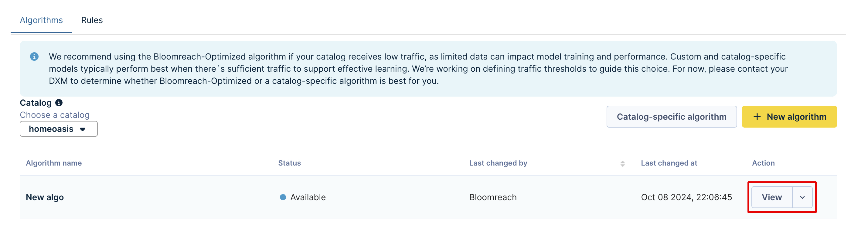
Task: Click the Last changed at column header
Action: point(669,163)
